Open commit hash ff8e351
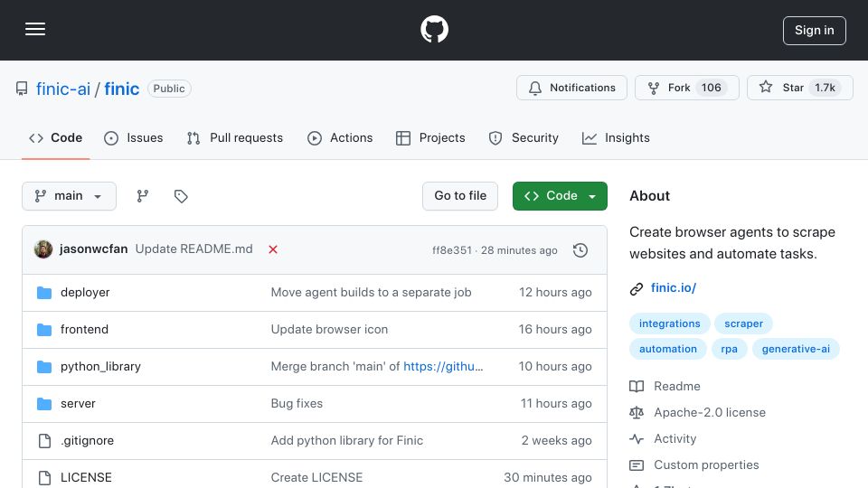The image size is (868, 488). (452, 250)
